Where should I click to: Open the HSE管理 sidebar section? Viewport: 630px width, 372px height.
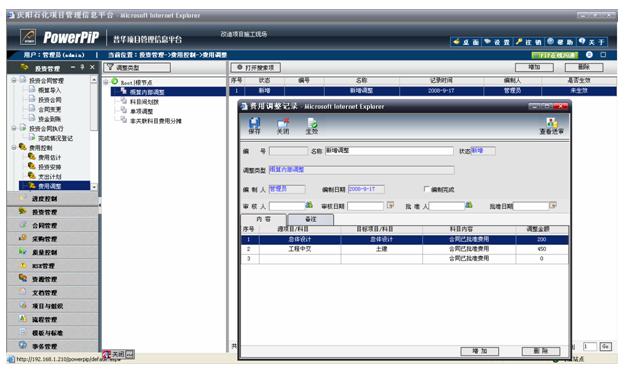(x=52, y=266)
